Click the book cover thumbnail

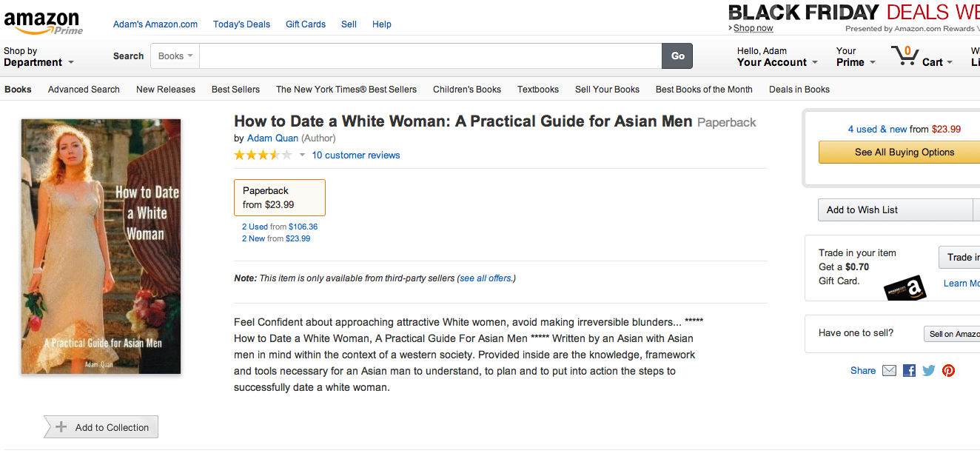tap(101, 247)
